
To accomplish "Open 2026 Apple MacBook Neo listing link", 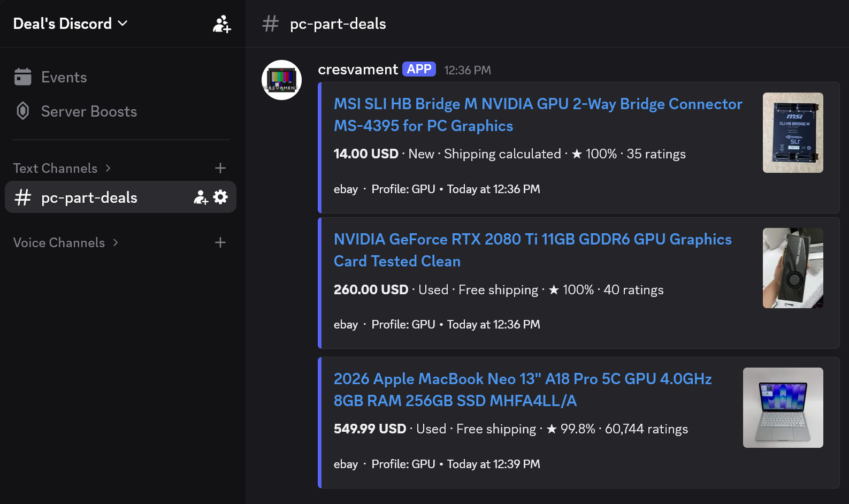I will pyautogui.click(x=523, y=390).
